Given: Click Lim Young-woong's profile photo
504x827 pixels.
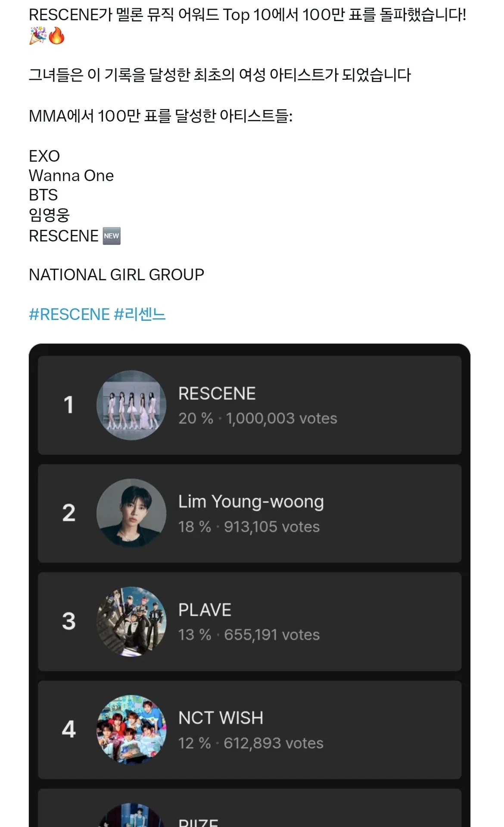Looking at the screenshot, I should coord(131,513).
